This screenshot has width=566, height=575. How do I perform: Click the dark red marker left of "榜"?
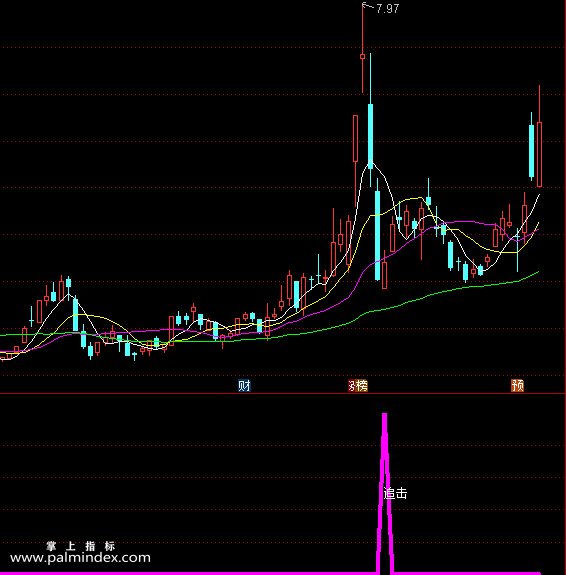pyautogui.click(x=351, y=385)
